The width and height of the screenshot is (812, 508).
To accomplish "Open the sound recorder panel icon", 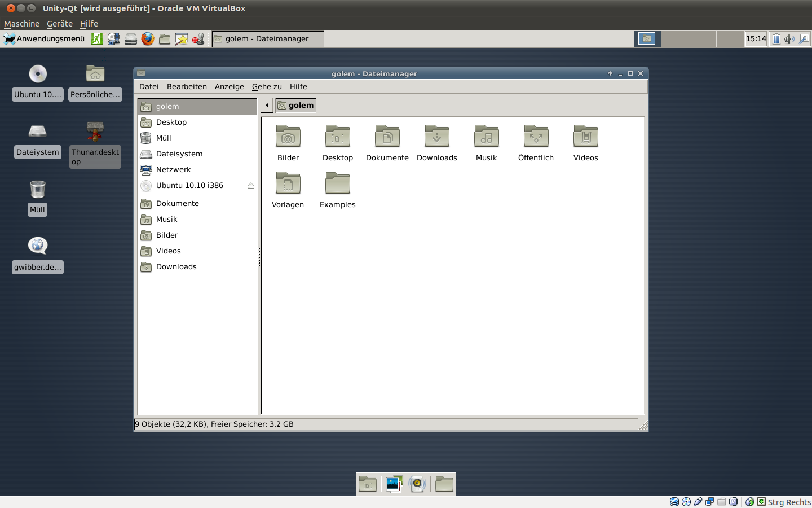I will 198,39.
